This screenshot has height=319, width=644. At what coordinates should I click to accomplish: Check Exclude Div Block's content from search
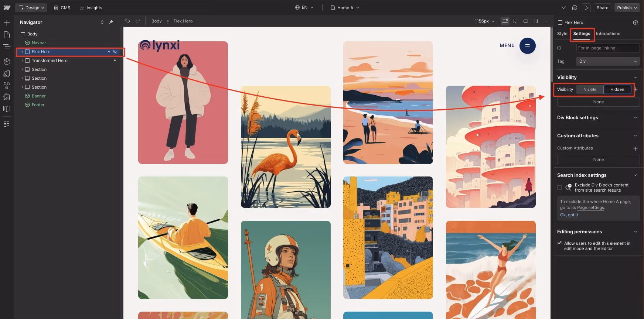coord(559,188)
